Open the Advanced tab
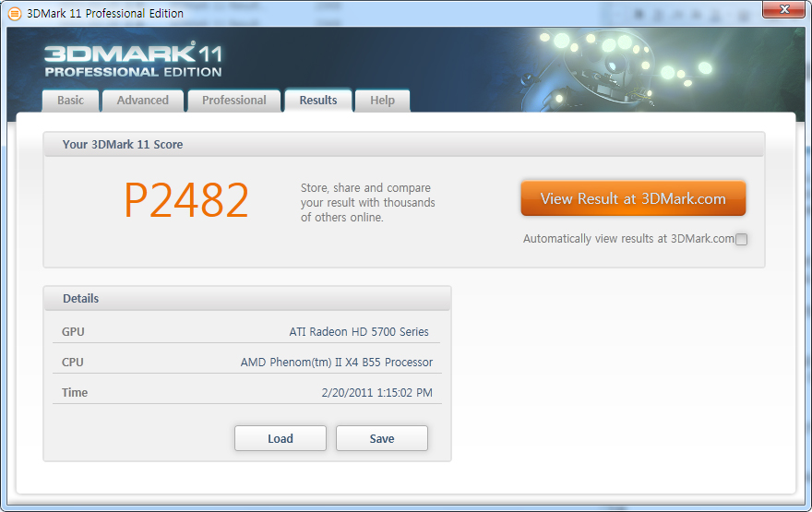Image resolution: width=812 pixels, height=512 pixels. click(x=143, y=101)
